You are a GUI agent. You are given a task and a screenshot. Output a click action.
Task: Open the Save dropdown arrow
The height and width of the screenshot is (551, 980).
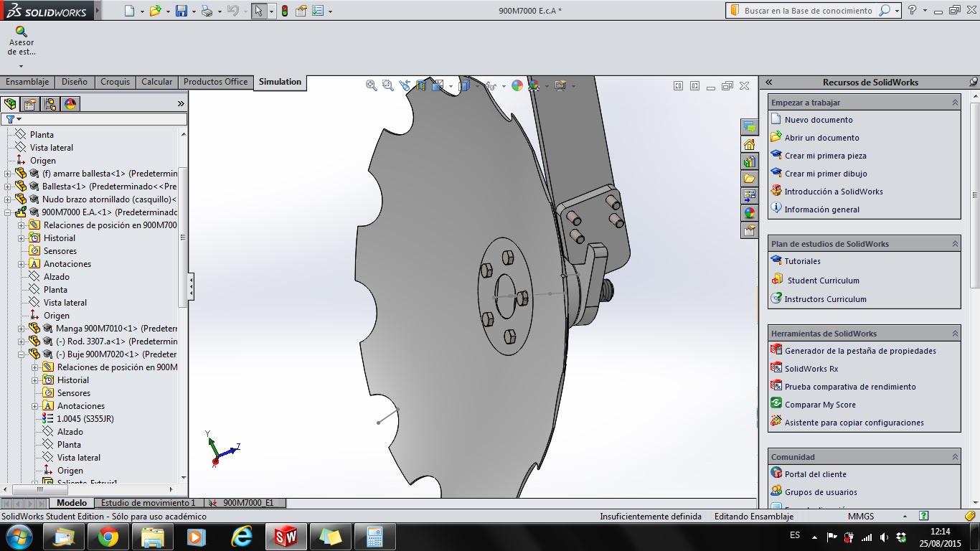194,11
